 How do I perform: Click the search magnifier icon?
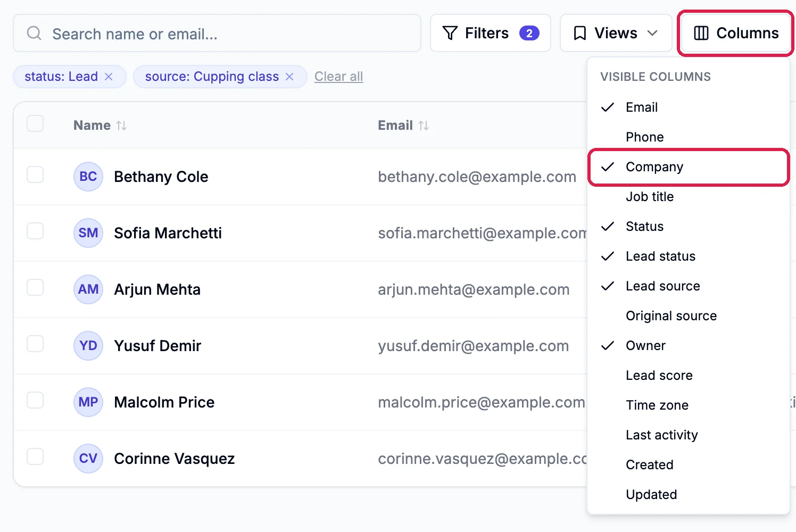34,34
